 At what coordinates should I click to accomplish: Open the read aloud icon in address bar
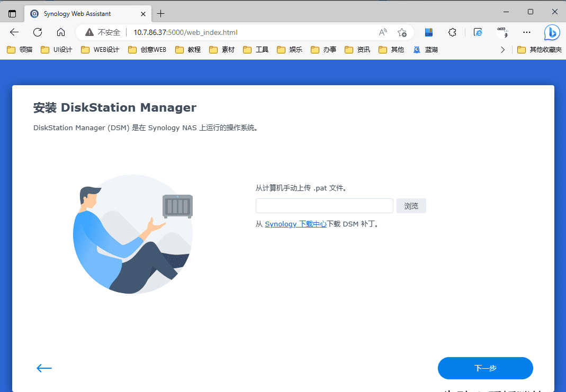pos(383,32)
